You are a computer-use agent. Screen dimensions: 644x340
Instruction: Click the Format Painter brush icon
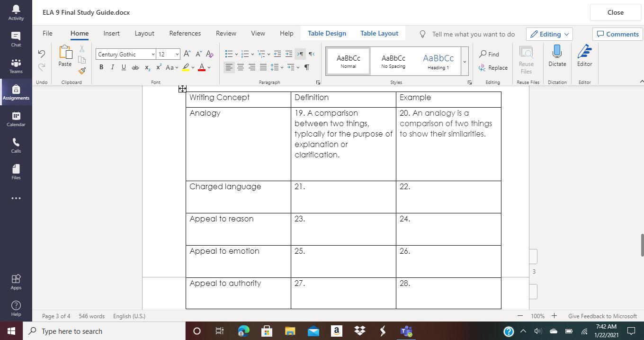click(82, 71)
